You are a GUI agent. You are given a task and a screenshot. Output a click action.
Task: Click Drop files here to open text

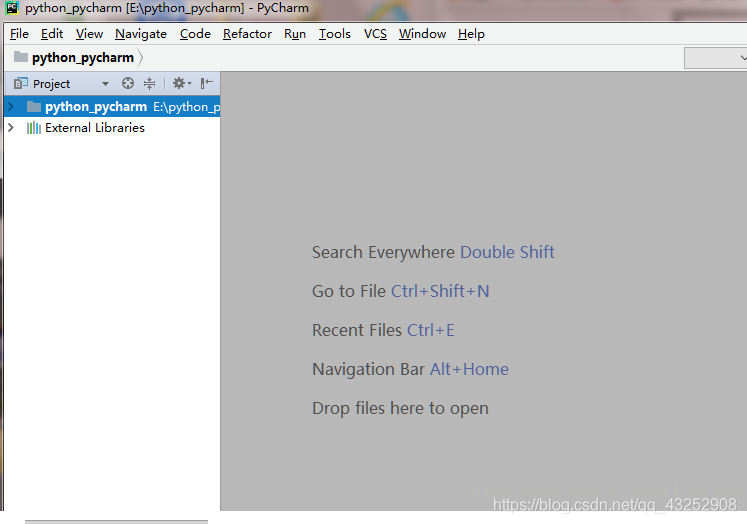400,408
